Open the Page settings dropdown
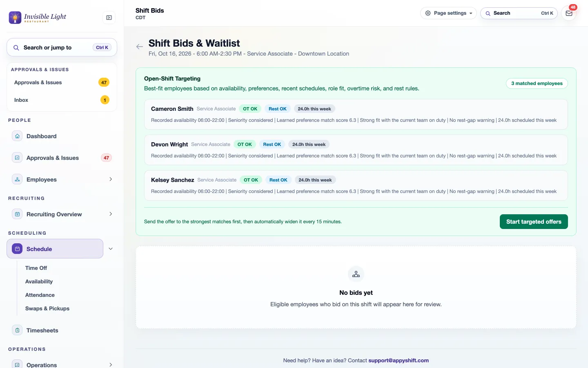 point(448,13)
